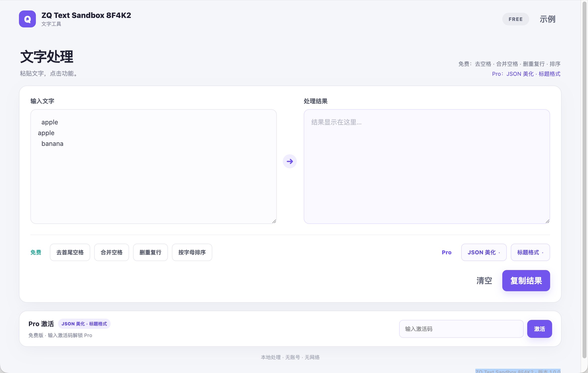Click the result textarea resize handle
Image resolution: width=588 pixels, height=373 pixels.
[x=547, y=221]
